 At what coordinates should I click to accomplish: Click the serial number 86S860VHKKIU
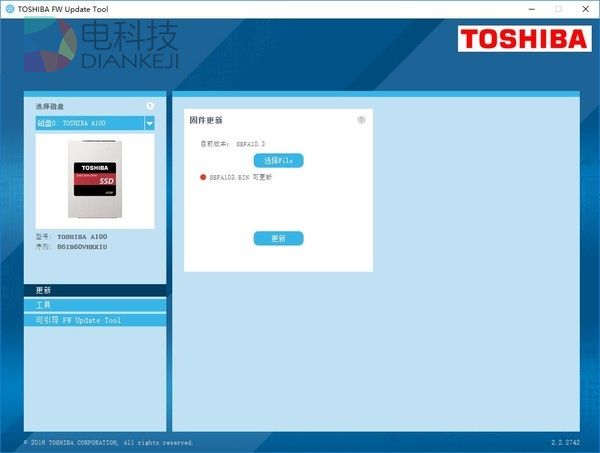(82, 246)
